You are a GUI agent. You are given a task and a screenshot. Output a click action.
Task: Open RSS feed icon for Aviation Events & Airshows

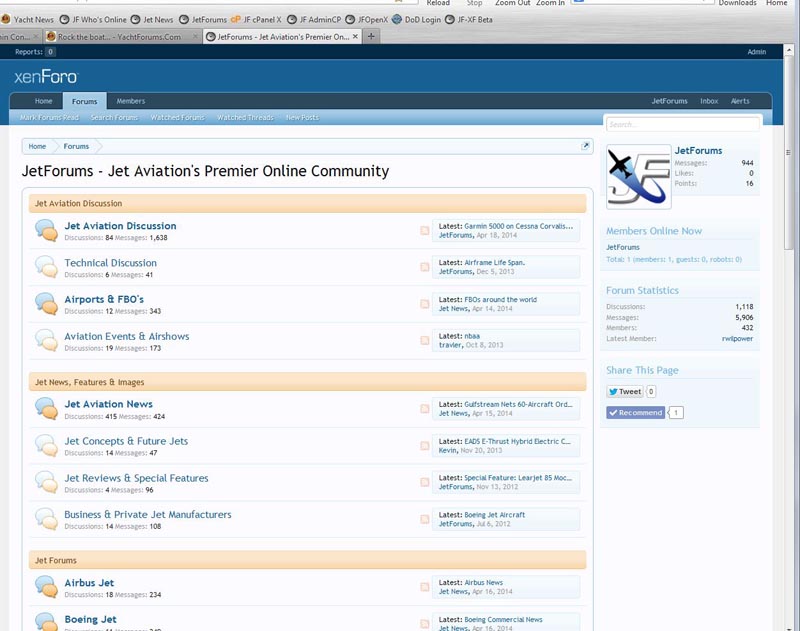tap(424, 341)
